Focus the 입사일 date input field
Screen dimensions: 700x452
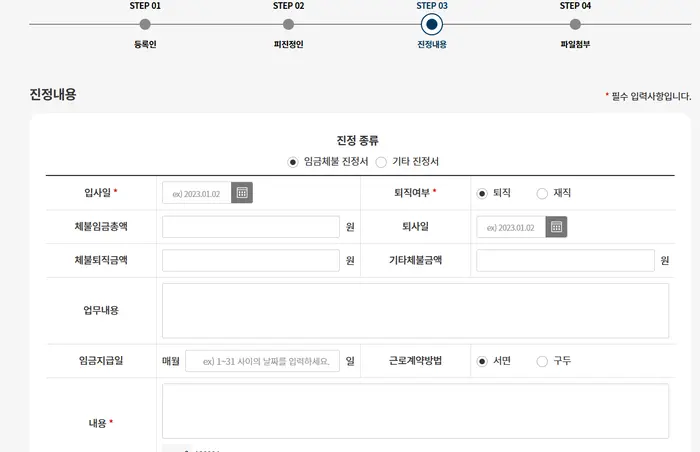pos(197,193)
